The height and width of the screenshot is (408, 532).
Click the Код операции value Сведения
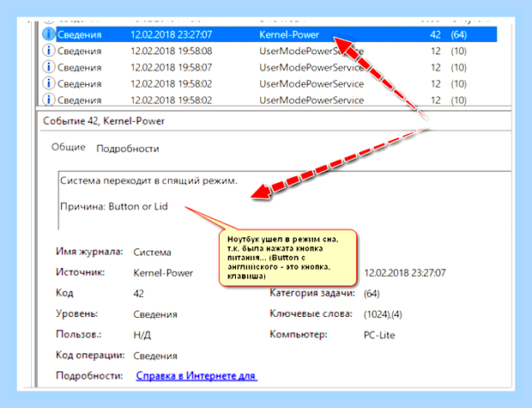tap(155, 356)
